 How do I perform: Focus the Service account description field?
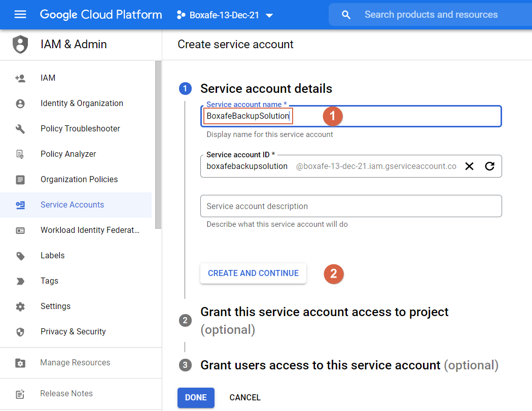pyautogui.click(x=351, y=207)
